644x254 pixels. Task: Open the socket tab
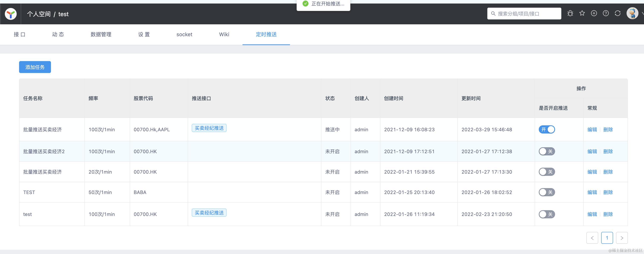(x=184, y=34)
